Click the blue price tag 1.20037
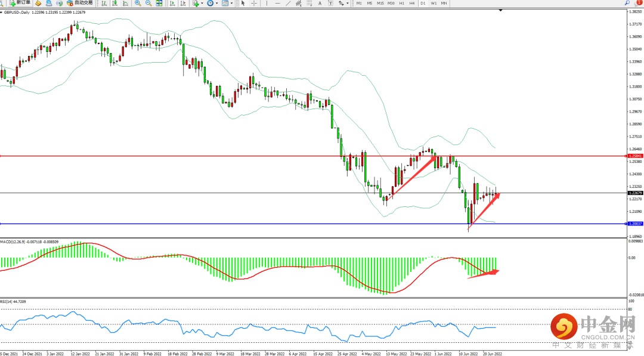Image resolution: width=644 pixels, height=356 pixels. click(635, 224)
